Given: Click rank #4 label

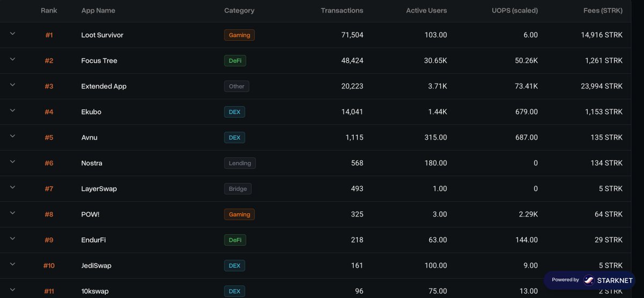Looking at the screenshot, I should pos(49,112).
